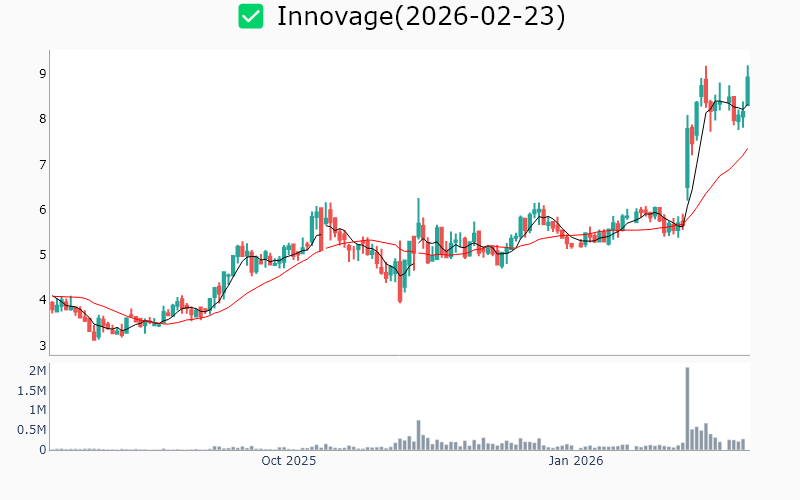This screenshot has height=500, width=800.
Task: Click the green checkmark icon beside the title
Action: click(x=251, y=17)
